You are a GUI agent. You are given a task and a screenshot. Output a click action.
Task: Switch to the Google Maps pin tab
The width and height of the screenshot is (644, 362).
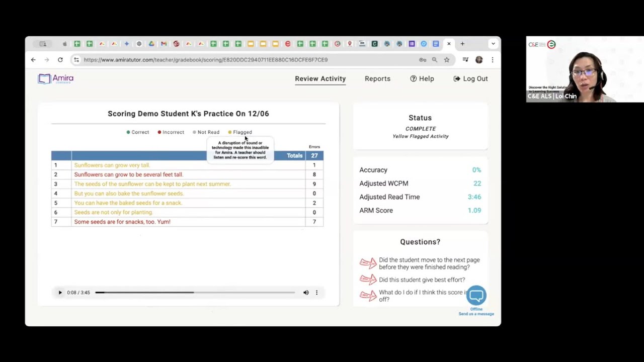pos(350,44)
